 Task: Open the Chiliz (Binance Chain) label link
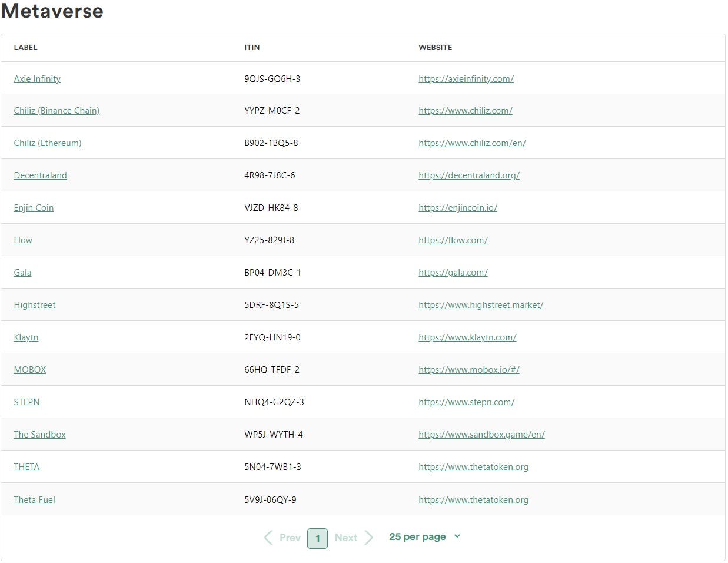pos(56,111)
